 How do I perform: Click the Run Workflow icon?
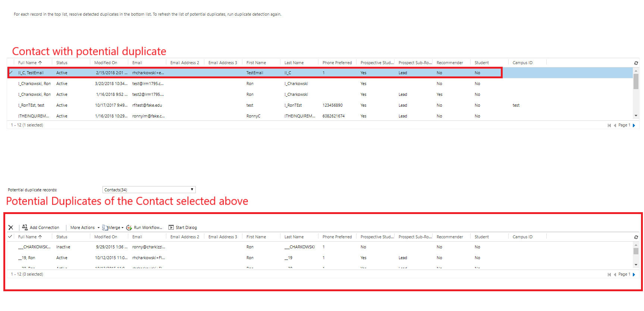point(129,227)
